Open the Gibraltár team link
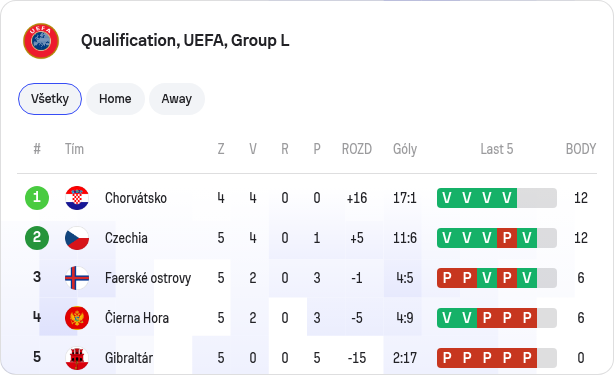The width and height of the screenshot is (614, 375). (x=129, y=358)
